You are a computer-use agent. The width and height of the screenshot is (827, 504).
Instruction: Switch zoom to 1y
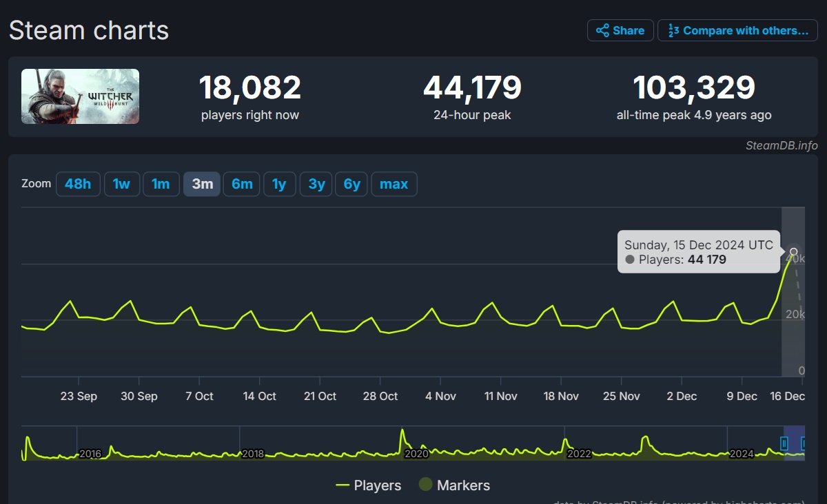click(279, 184)
